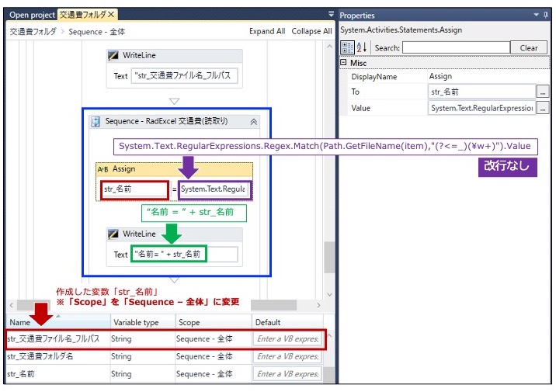Click the Assign value expression field
This screenshot has width=556, height=392.
tap(215, 189)
